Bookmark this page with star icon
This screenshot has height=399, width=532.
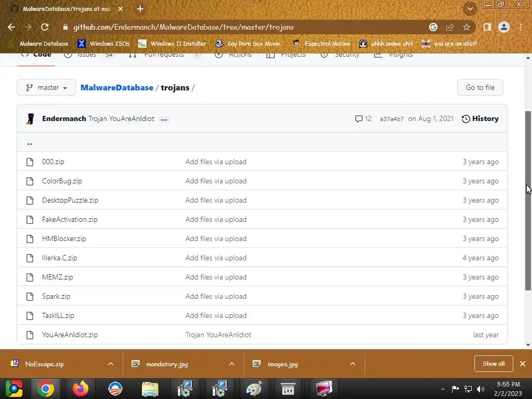click(467, 27)
